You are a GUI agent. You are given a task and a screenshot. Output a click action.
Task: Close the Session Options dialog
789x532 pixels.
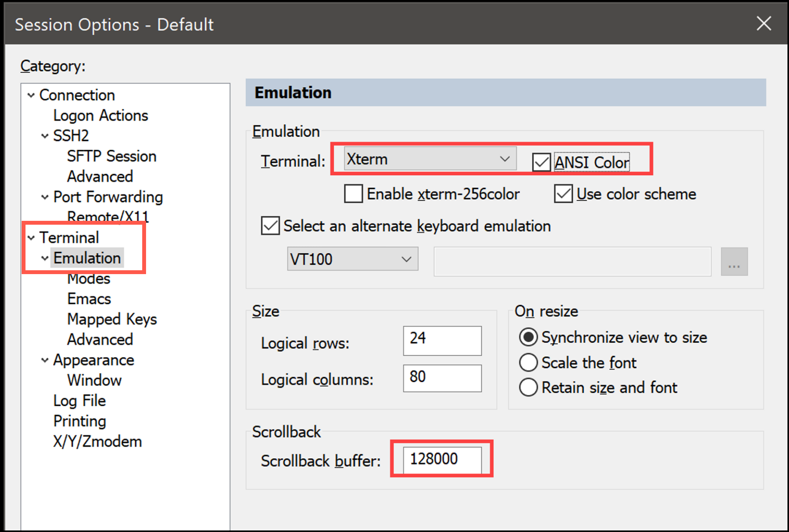[x=763, y=24]
